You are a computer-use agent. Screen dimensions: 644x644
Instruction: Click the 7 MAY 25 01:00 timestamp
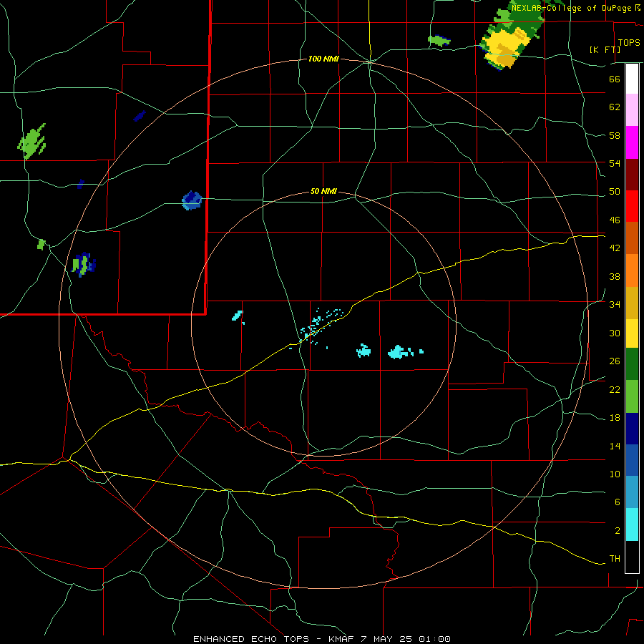(406, 639)
